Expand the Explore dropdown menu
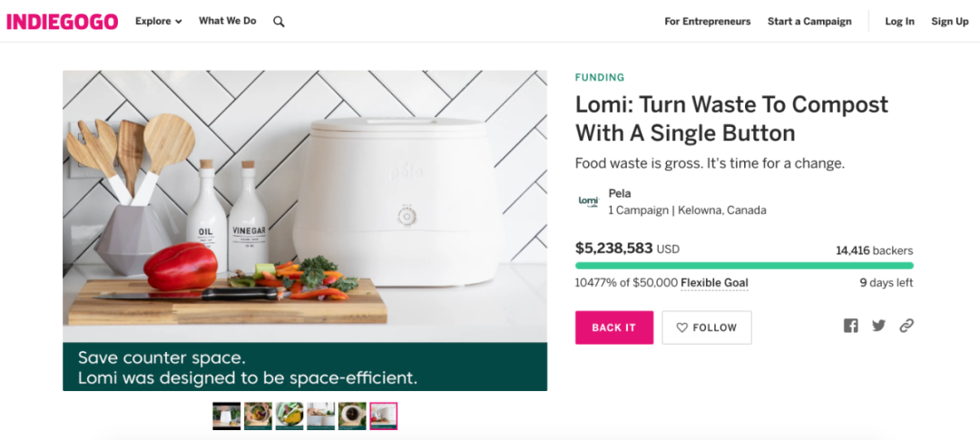Image resolution: width=980 pixels, height=440 pixels. point(159,22)
